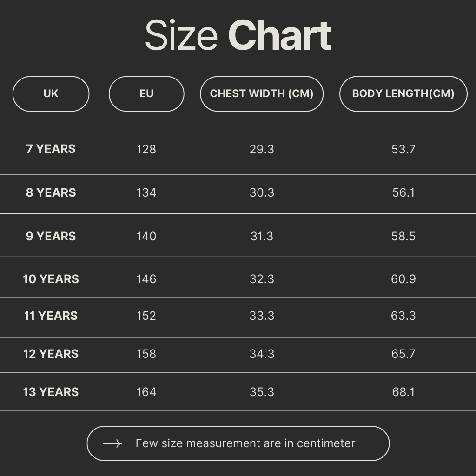The width and height of the screenshot is (476, 476).
Task: Pick the 10 YEARS size label
Action: click(x=51, y=279)
